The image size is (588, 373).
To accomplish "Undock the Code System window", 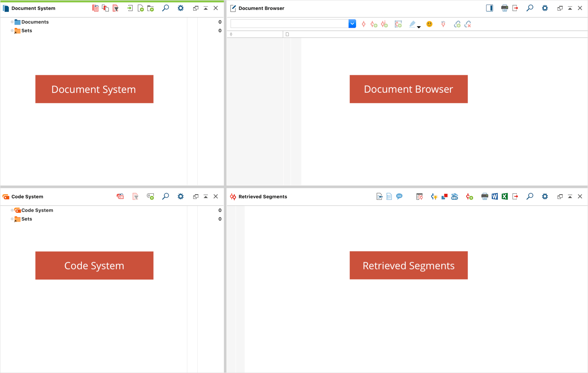I will [196, 197].
